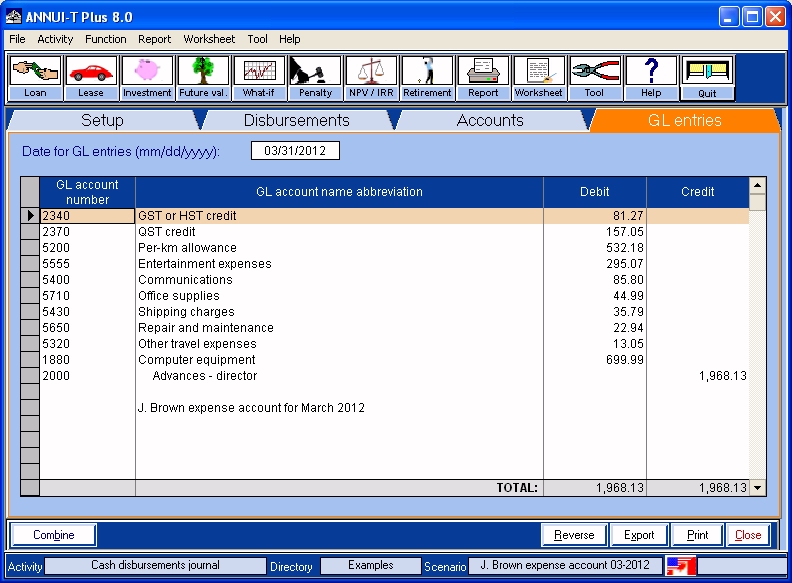Open the Help menu
Image resolution: width=792 pixels, height=583 pixels.
coord(289,39)
